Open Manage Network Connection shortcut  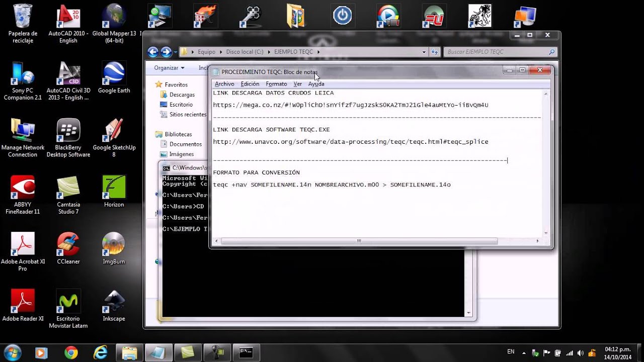[x=23, y=138]
